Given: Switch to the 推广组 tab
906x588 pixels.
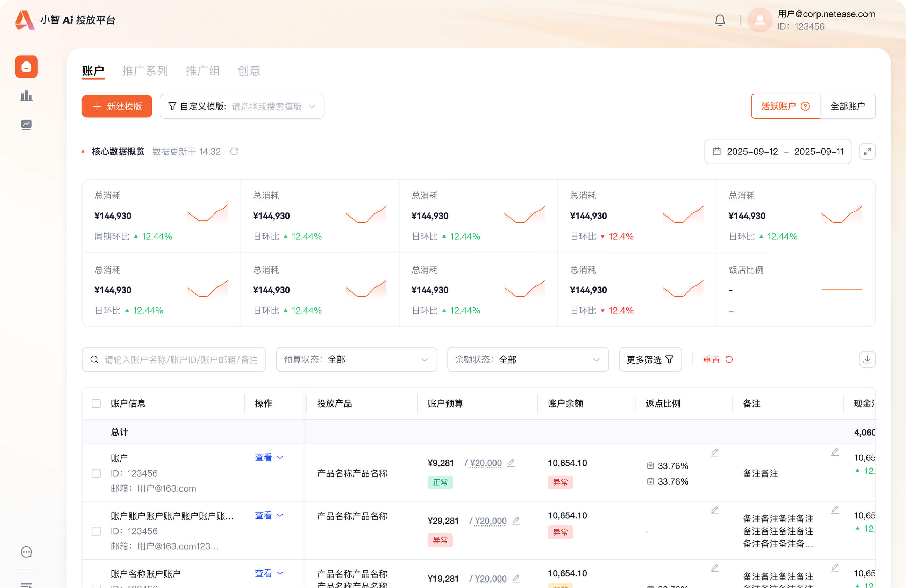Looking at the screenshot, I should [203, 71].
